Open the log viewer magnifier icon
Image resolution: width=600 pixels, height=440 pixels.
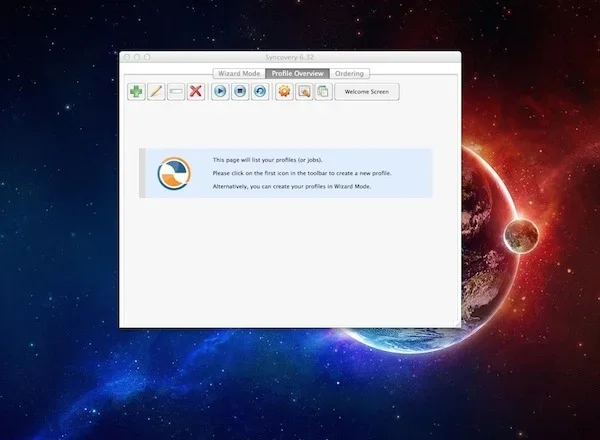[x=304, y=92]
